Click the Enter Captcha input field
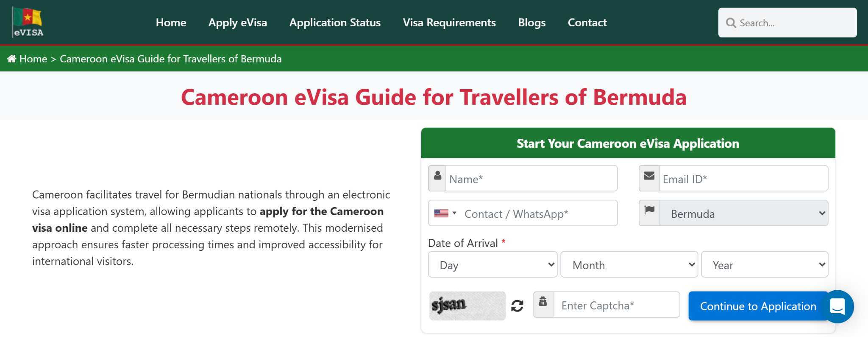The width and height of the screenshot is (868, 337). click(x=616, y=305)
